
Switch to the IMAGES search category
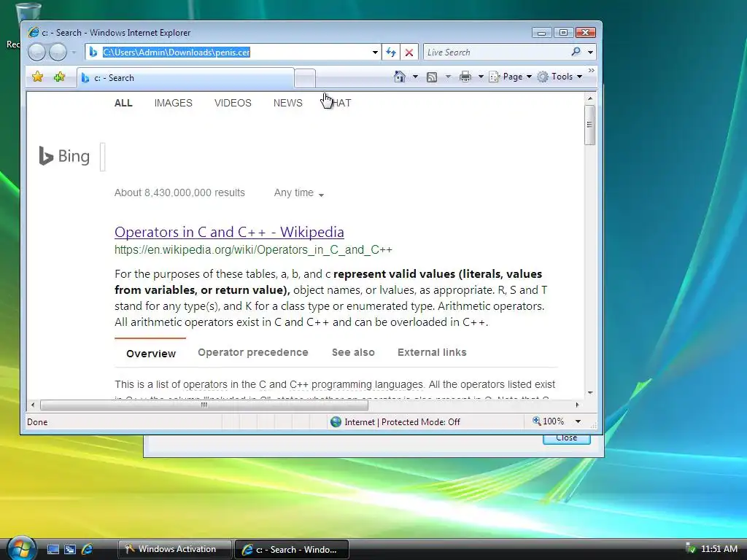point(174,103)
